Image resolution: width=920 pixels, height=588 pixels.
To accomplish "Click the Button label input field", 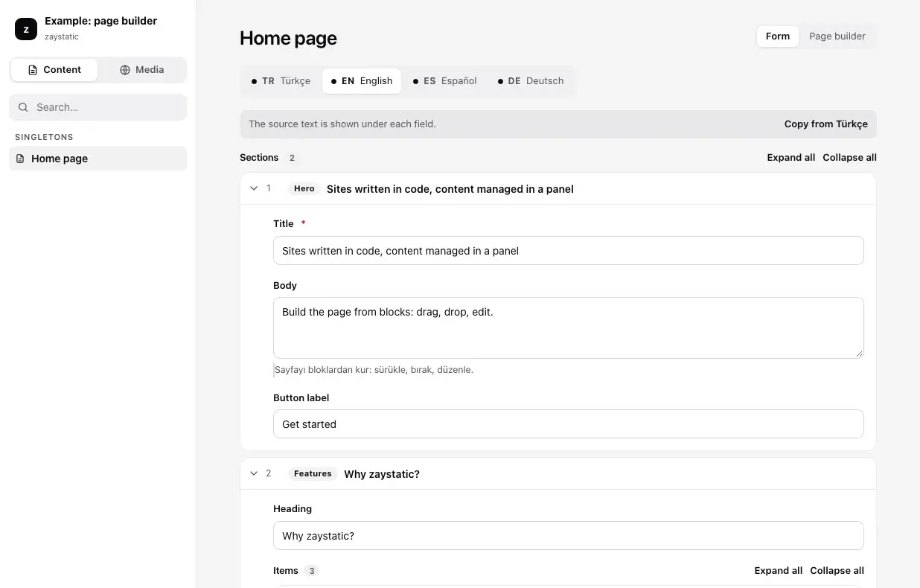I will 569,424.
